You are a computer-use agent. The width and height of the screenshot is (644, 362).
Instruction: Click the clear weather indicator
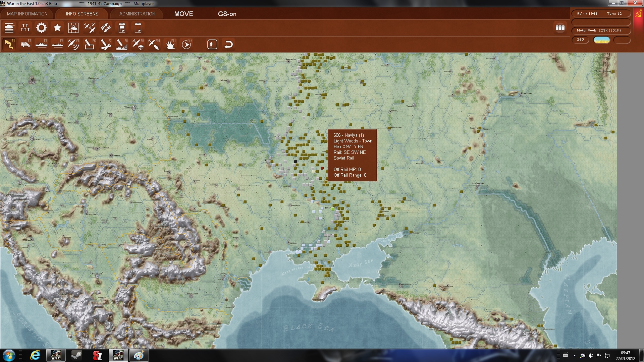(602, 40)
